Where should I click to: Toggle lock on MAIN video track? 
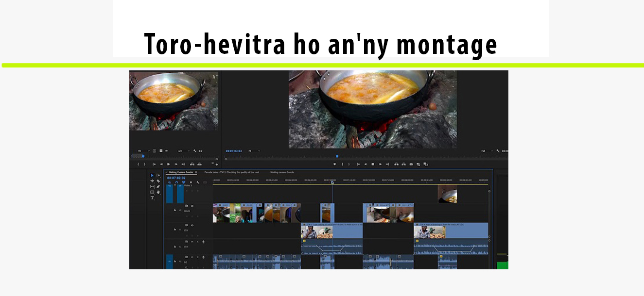tap(175, 210)
